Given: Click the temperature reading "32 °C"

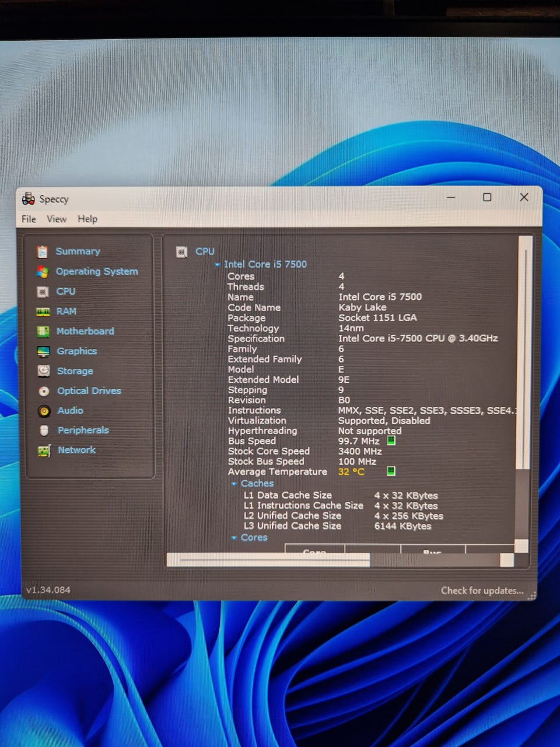Looking at the screenshot, I should [351, 472].
